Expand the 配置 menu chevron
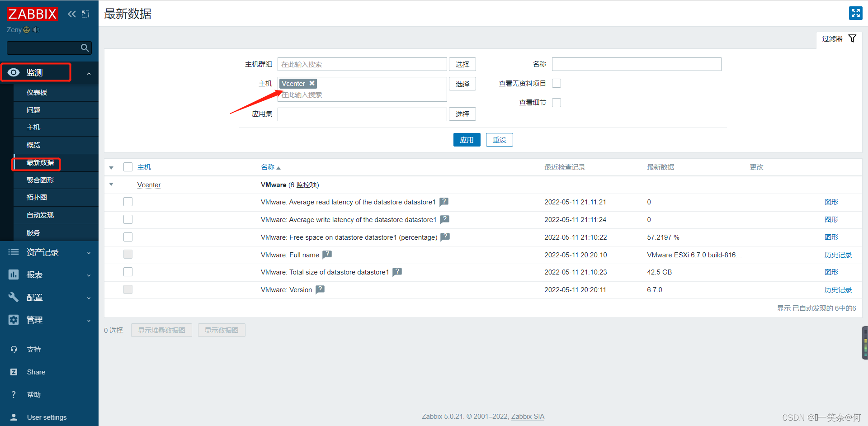Screen dimensions: 868x426 pos(89,298)
